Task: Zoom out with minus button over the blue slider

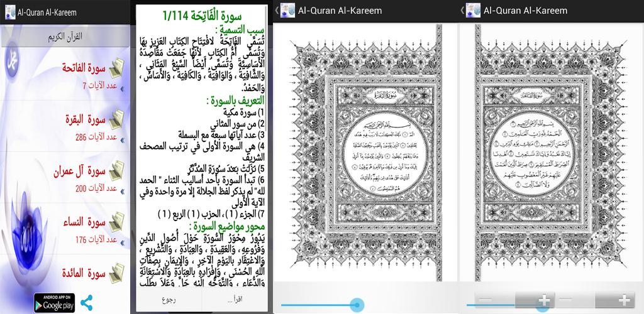Action: [495, 300]
